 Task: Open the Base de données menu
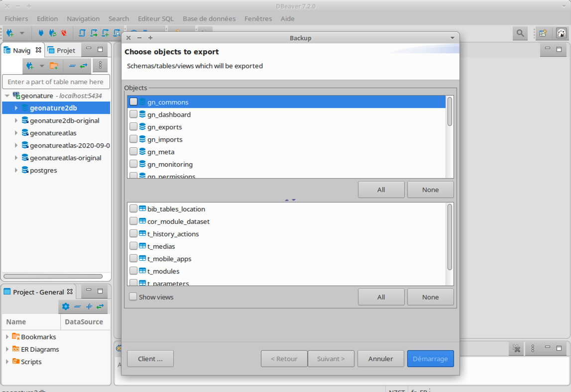[209, 18]
